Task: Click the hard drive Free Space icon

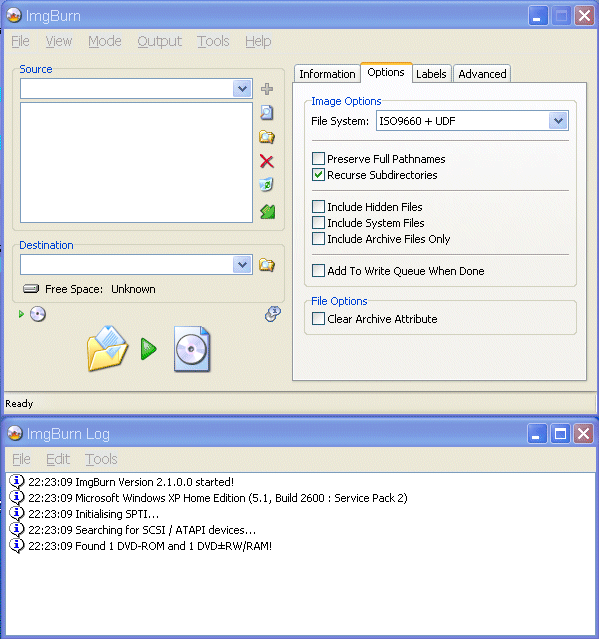Action: 31,289
